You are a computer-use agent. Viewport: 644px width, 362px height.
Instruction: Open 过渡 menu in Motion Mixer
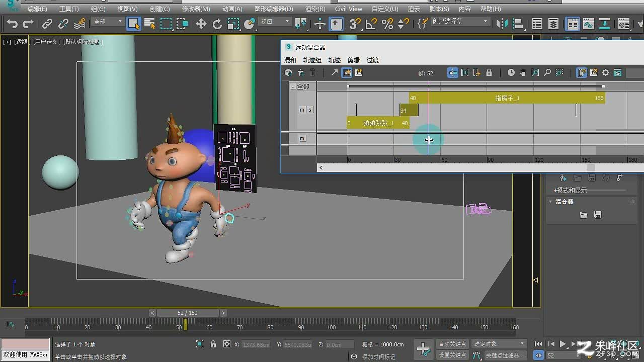tap(373, 60)
